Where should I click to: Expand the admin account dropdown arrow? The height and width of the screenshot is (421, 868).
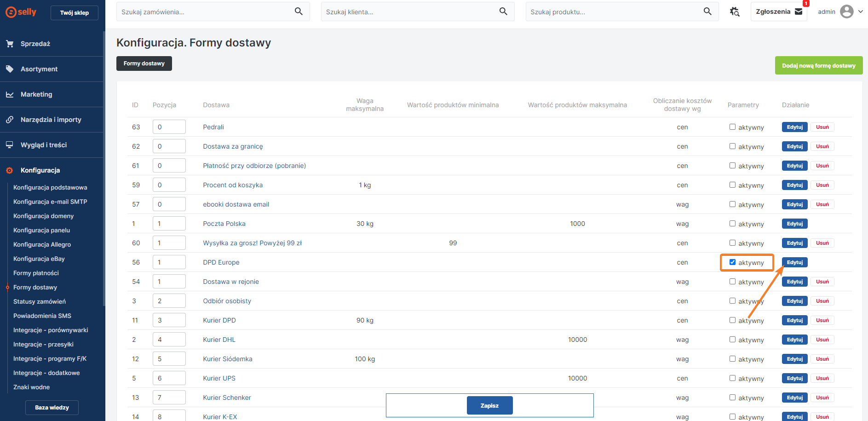point(861,12)
